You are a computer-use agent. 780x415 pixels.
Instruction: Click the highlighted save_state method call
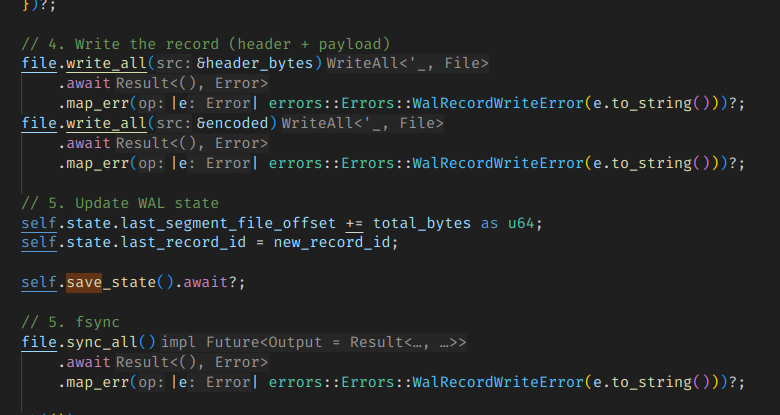pos(111,282)
